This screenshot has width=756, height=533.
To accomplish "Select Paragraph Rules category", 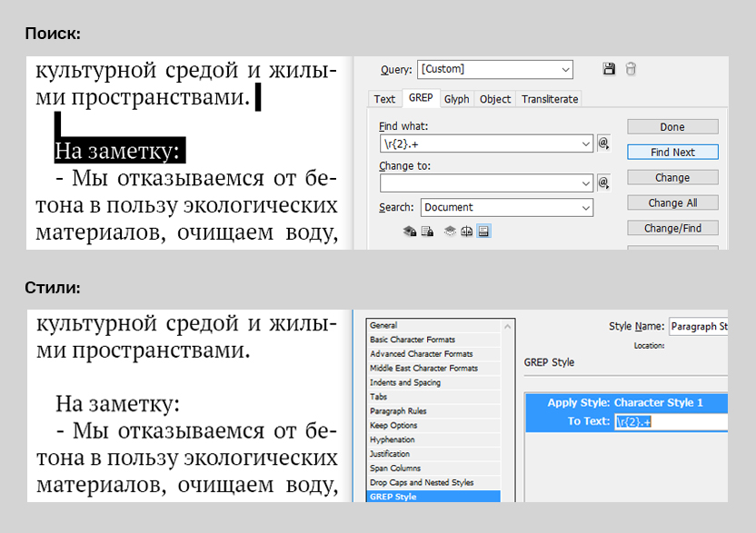I will [x=433, y=411].
